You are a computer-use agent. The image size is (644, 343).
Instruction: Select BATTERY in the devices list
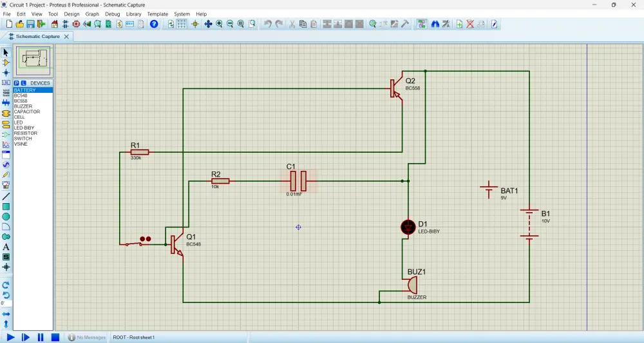coord(33,90)
